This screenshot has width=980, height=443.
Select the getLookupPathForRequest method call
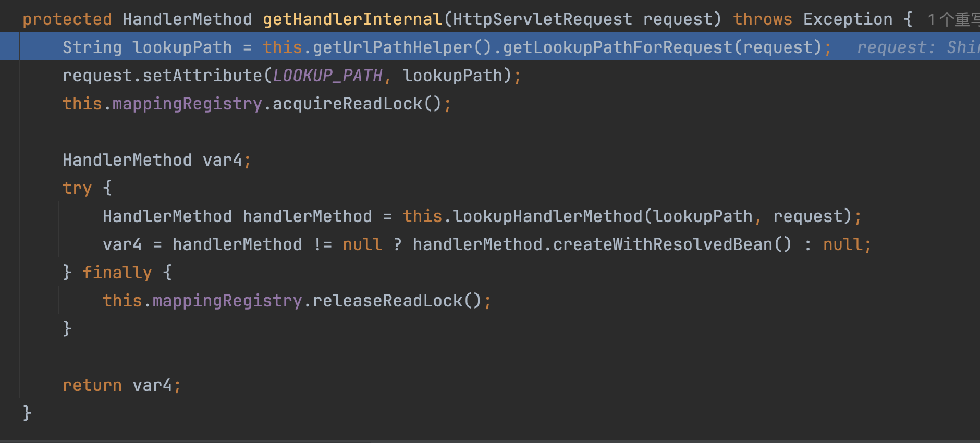click(617, 47)
